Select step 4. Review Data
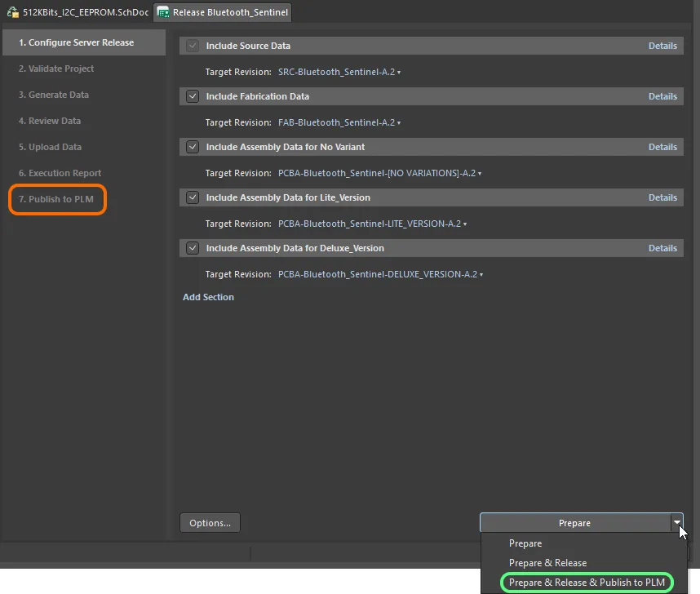 (50, 121)
